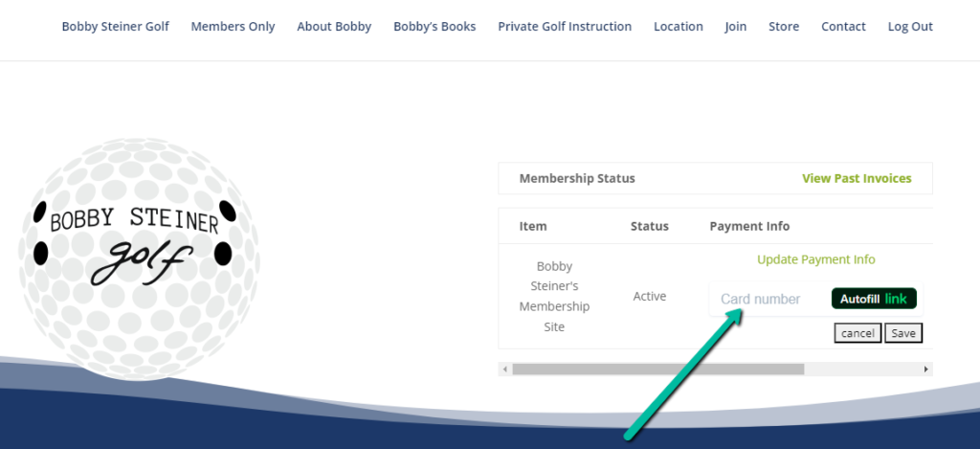Save the payment info
The height and width of the screenshot is (449, 980).
click(903, 333)
